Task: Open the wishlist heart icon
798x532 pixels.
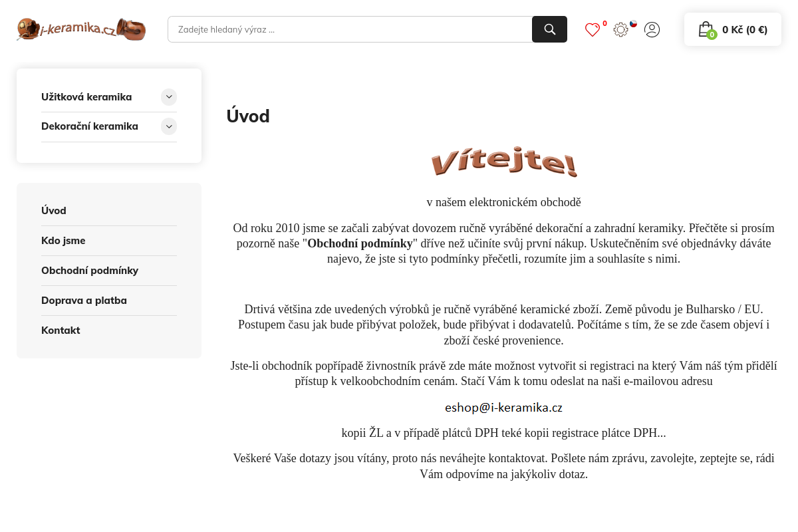Action: point(592,30)
